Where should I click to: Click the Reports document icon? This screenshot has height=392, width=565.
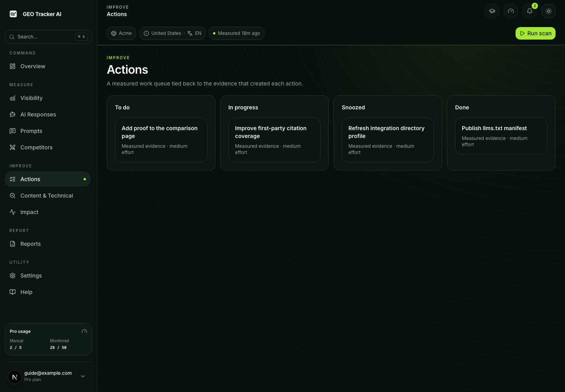tap(13, 244)
